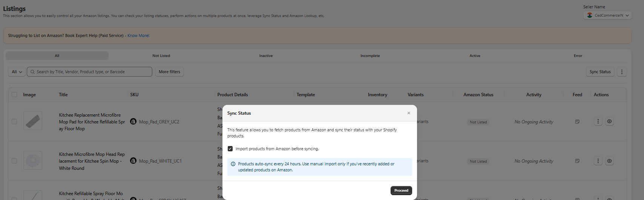644x200 pixels.
Task: Click the Actions column header
Action: (x=601, y=95)
